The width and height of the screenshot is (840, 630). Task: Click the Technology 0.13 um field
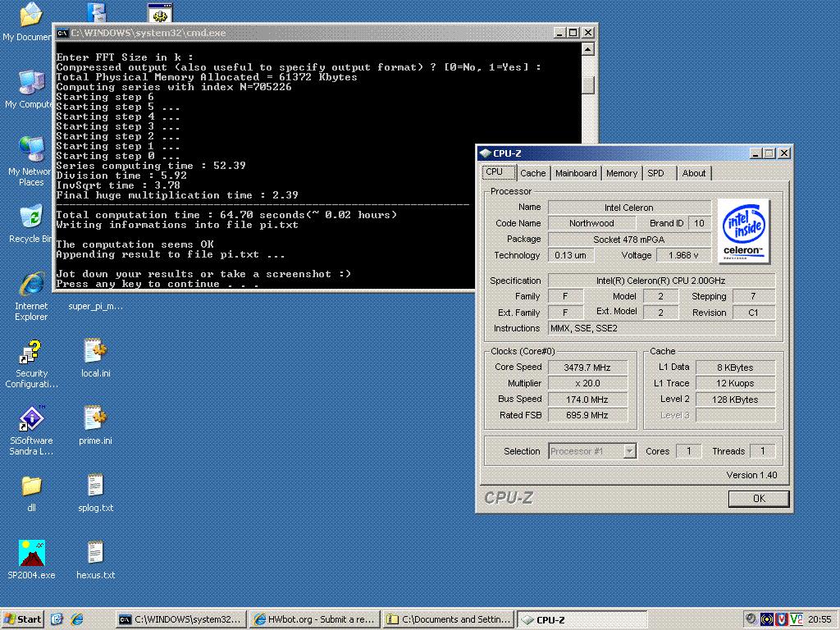click(571, 256)
